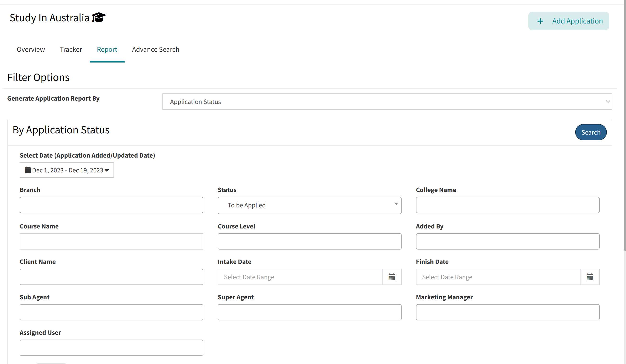Click the plus icon in Add Application
The width and height of the screenshot is (626, 364).
click(540, 21)
